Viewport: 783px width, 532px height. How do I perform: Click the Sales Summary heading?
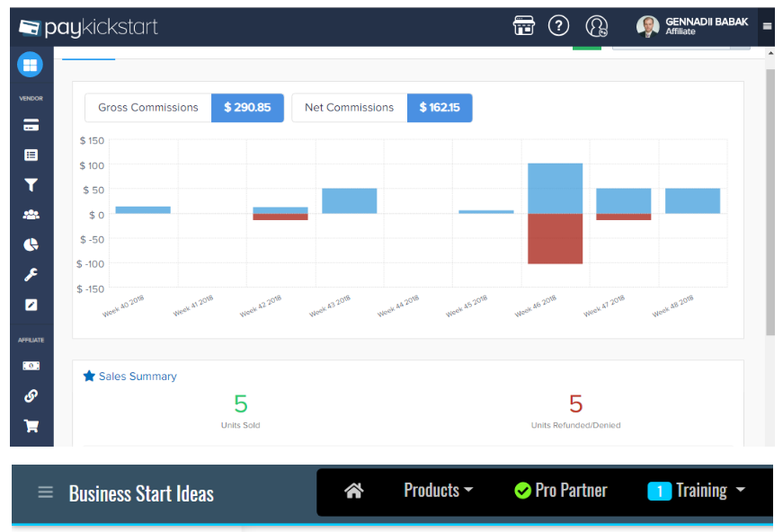138,377
